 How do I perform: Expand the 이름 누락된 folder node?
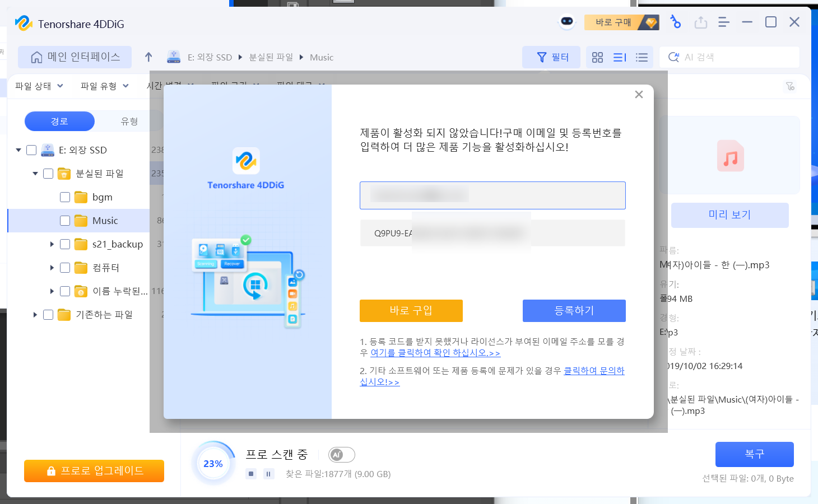point(52,291)
